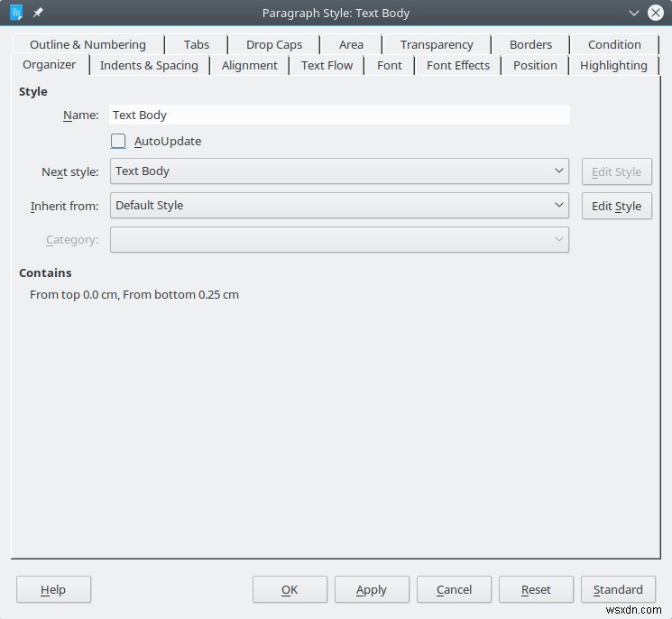The width and height of the screenshot is (672, 619).
Task: Click the title bar chevron-down arrow
Action: point(634,13)
